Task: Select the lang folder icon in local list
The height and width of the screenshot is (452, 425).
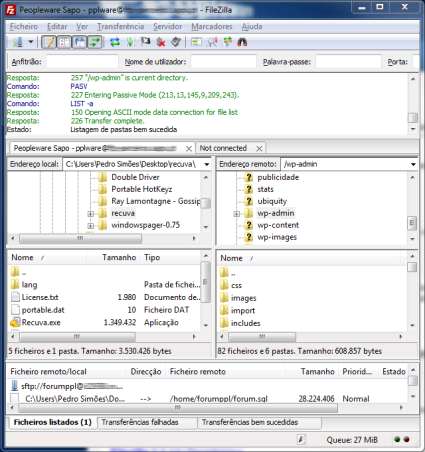Action: point(15,284)
